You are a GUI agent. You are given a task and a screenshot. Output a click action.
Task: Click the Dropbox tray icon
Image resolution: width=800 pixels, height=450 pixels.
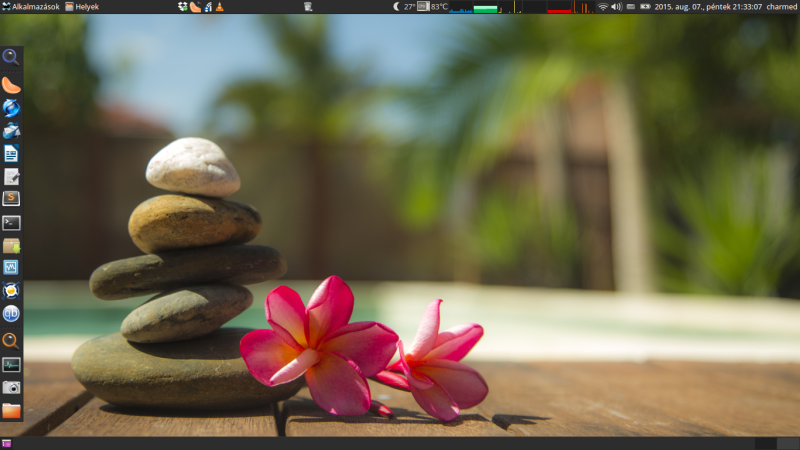(x=183, y=7)
